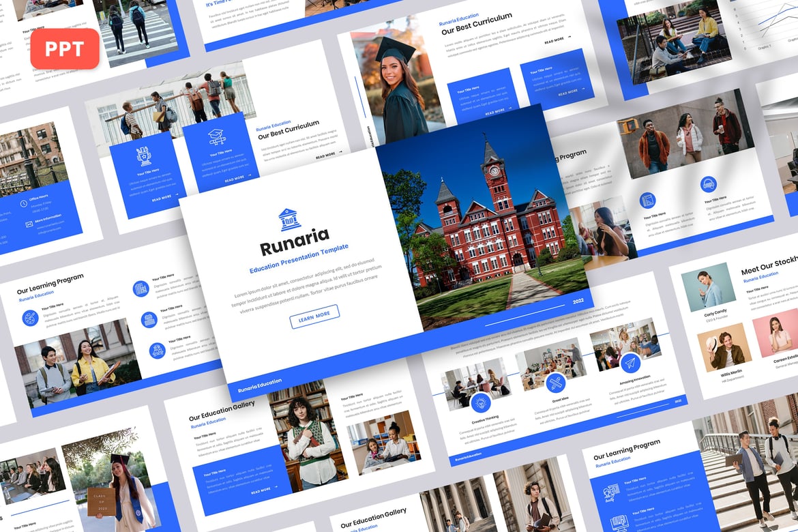
Task: Select the graduation cap icon on curriculum slide
Action: [x=216, y=137]
